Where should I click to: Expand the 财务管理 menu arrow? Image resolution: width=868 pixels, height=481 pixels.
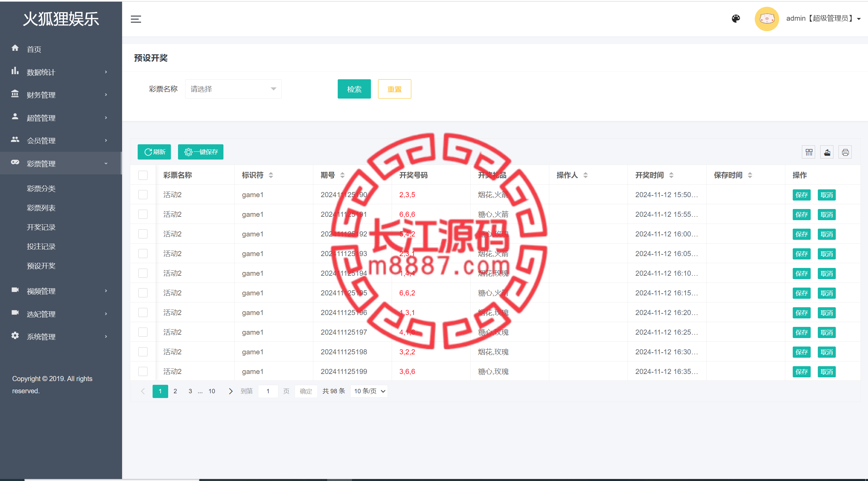[106, 95]
